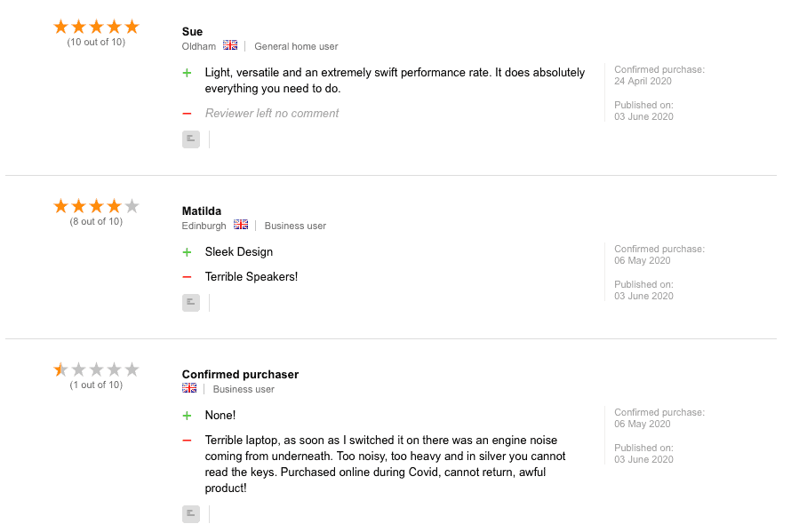Click the UK flag next to Edinburgh

(x=241, y=225)
